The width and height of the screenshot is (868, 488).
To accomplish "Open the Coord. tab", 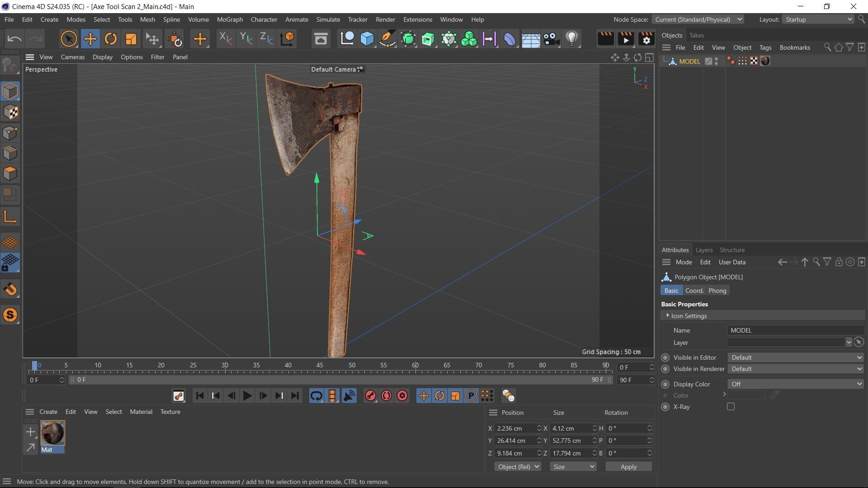I will tap(694, 291).
